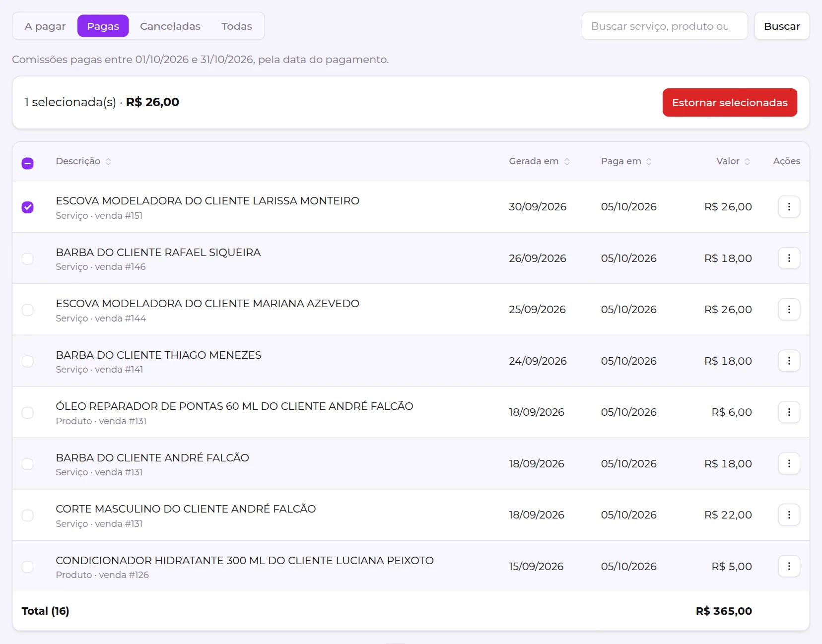Click the 15/09/2026 generated date

tap(536, 567)
